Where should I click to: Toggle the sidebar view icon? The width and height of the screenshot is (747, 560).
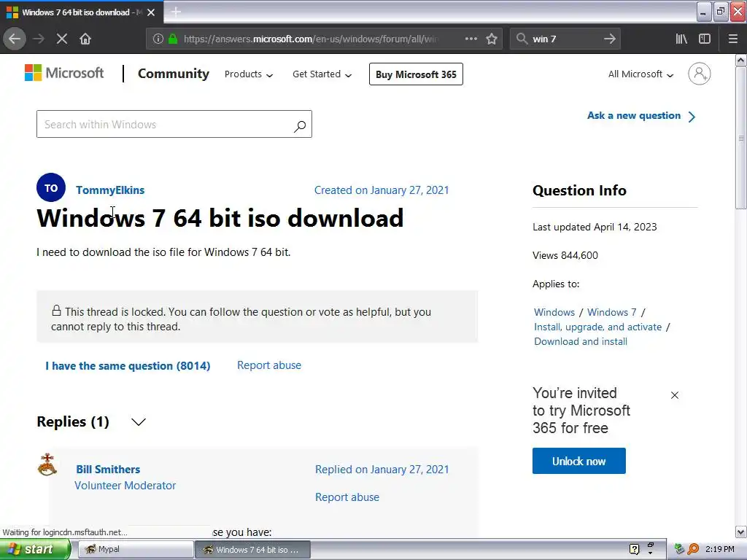pyautogui.click(x=705, y=39)
